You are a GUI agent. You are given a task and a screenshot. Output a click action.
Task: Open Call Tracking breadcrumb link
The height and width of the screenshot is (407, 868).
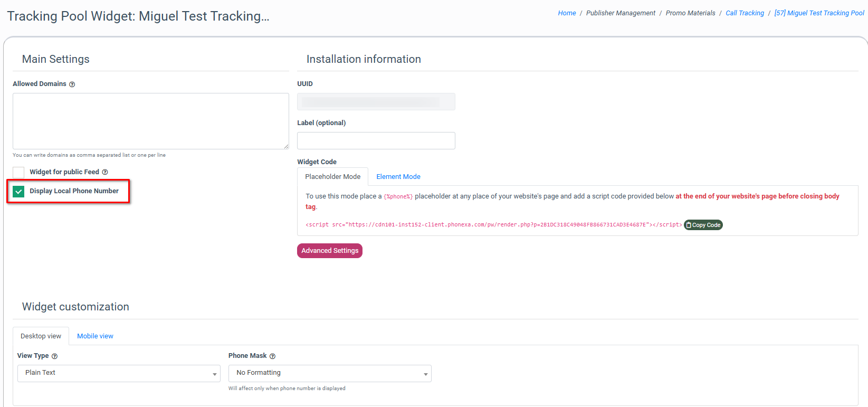pos(745,13)
